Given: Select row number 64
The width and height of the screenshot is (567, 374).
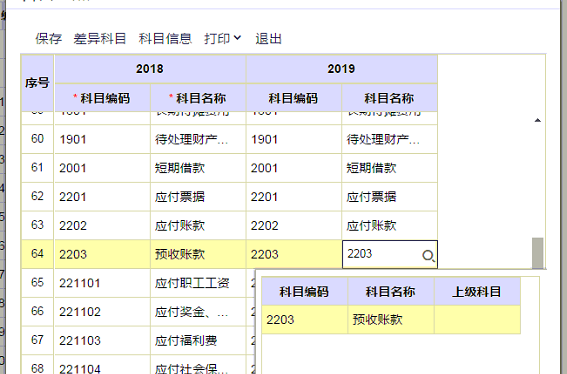Looking at the screenshot, I should click(x=37, y=254).
